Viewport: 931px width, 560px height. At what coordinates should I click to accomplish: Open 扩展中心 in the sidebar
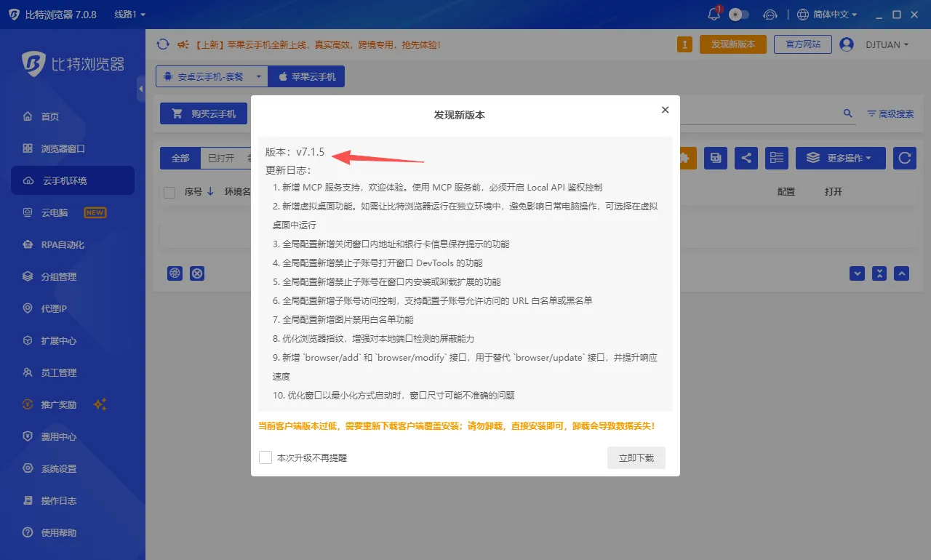click(x=73, y=340)
